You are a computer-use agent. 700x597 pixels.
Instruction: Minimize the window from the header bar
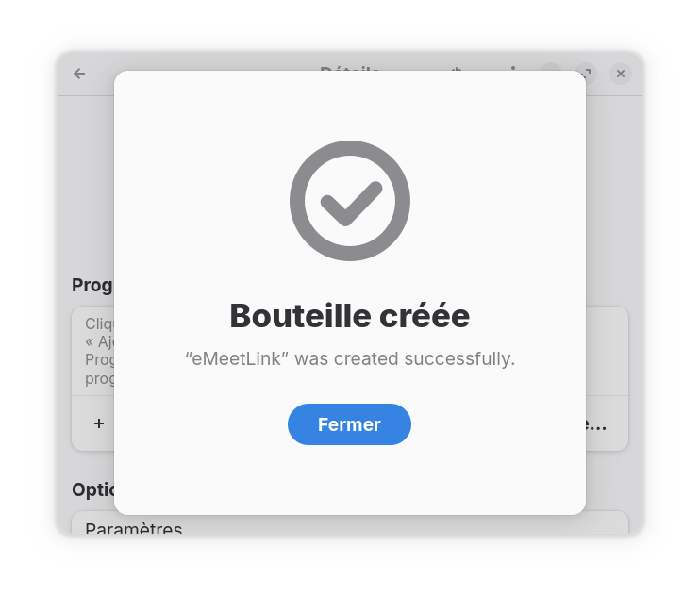tap(551, 74)
